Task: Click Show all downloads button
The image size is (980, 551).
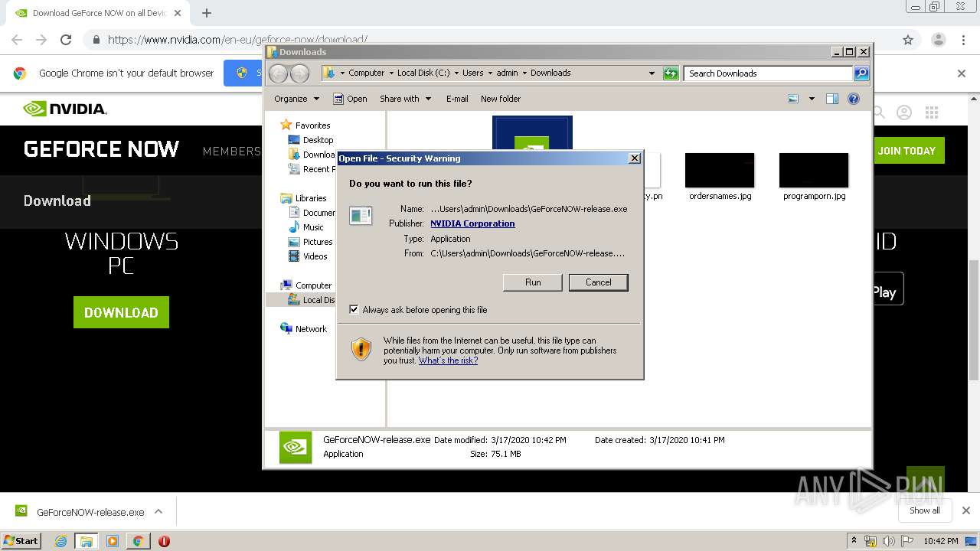Action: point(925,510)
